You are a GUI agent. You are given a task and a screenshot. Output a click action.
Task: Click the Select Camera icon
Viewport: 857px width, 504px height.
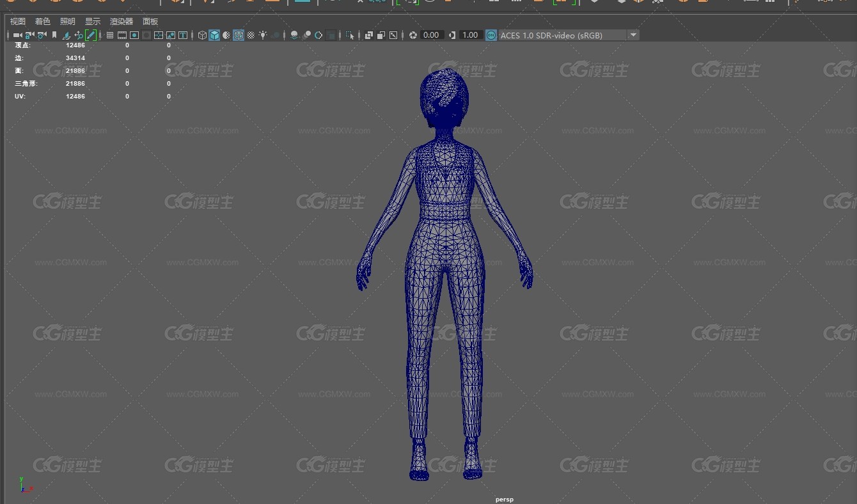click(17, 35)
